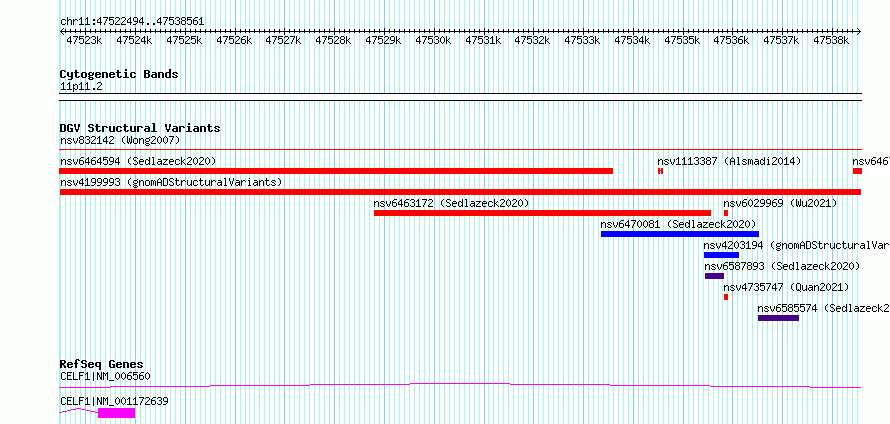The height and width of the screenshot is (424, 890).
Task: Click the 47537k ruler position label
Action: click(782, 40)
